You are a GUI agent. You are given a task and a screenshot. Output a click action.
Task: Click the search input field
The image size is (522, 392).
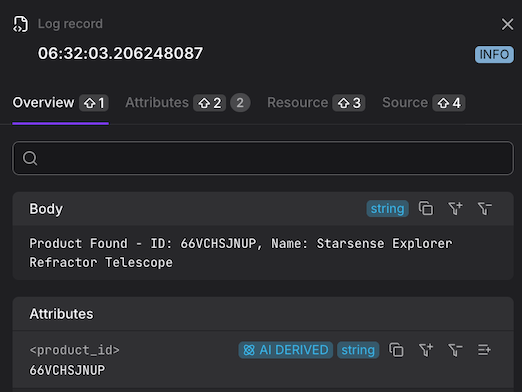[x=263, y=158]
